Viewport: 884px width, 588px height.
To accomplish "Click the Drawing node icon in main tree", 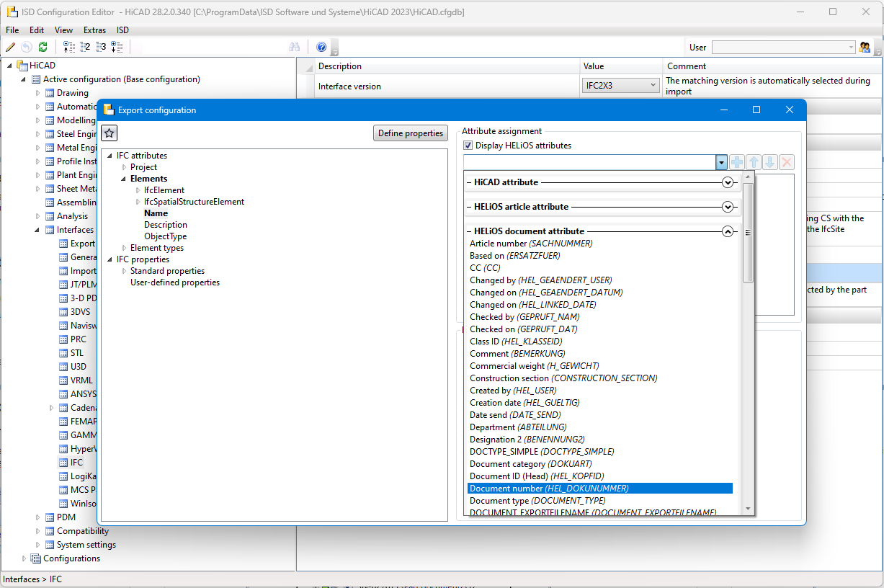I will tap(50, 93).
